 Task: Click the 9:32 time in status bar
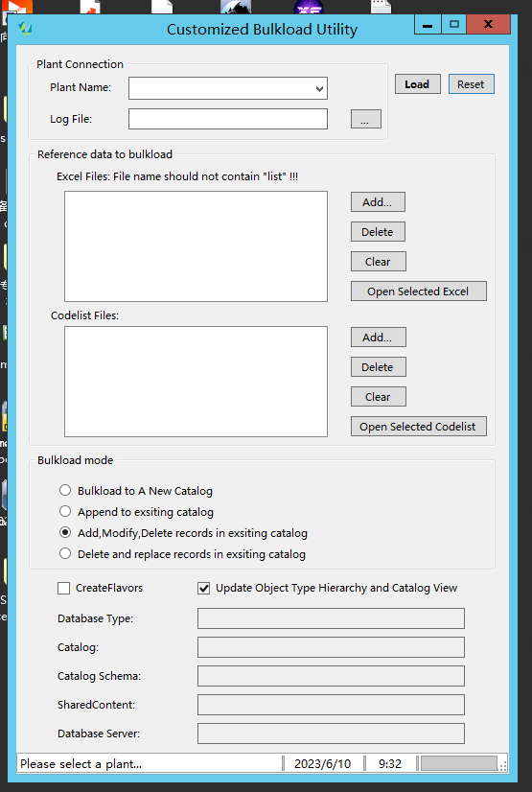click(x=390, y=763)
